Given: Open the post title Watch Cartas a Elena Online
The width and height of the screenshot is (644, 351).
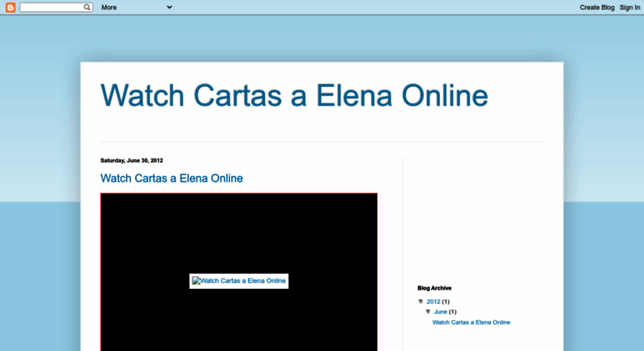Looking at the screenshot, I should tap(172, 178).
